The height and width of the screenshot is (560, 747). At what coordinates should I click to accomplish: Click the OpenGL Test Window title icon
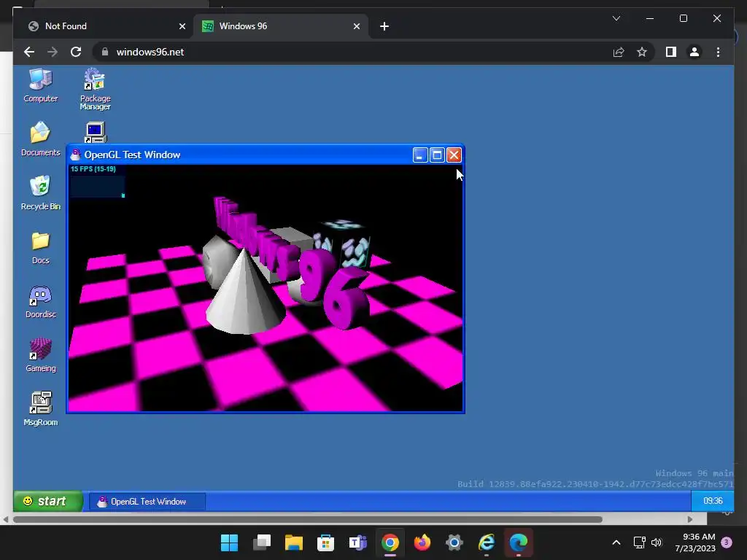pyautogui.click(x=75, y=155)
